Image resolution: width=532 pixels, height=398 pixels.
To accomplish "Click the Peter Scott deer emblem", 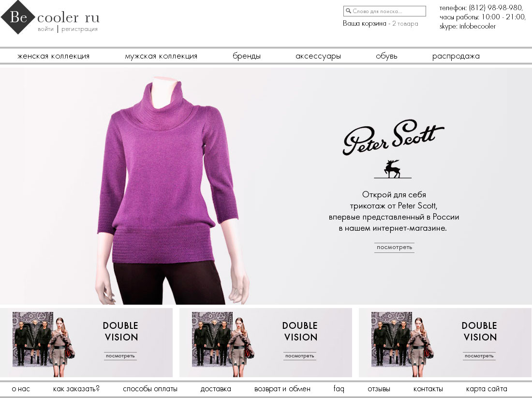I will pyautogui.click(x=393, y=169).
